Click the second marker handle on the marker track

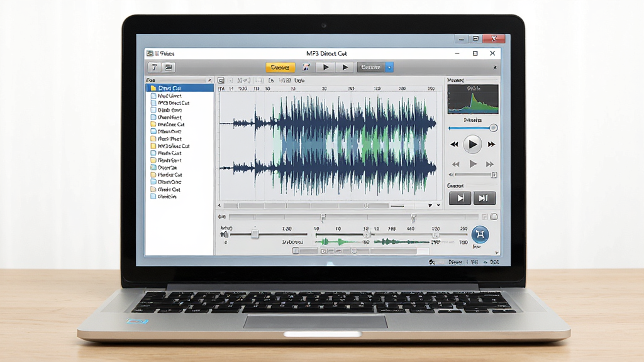[x=414, y=217]
